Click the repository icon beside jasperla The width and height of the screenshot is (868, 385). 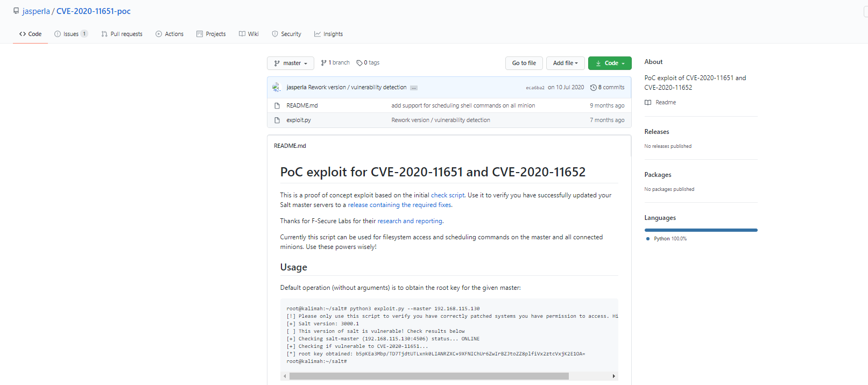point(16,11)
